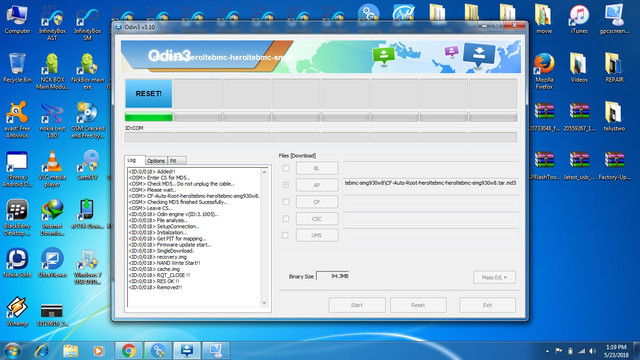Click the CP file button
The width and height of the screenshot is (640, 360).
(317, 202)
